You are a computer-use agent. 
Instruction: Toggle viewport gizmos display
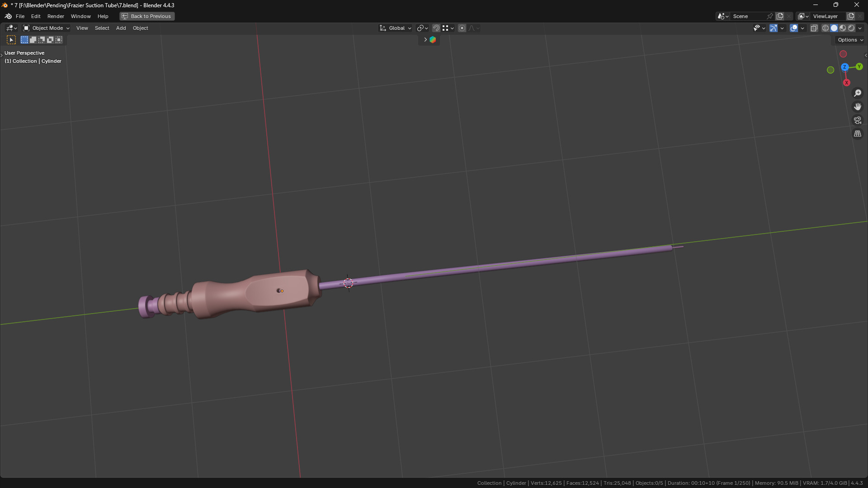pyautogui.click(x=774, y=28)
